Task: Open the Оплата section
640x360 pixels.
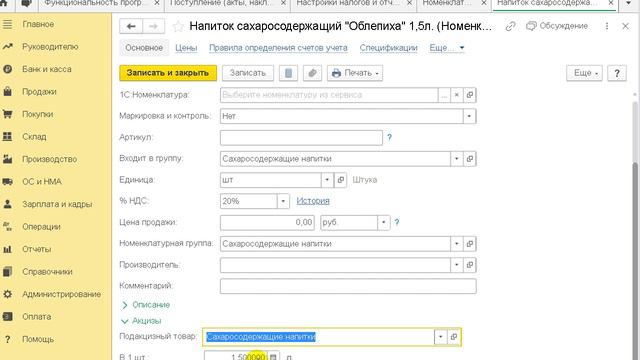Action: pos(37,316)
